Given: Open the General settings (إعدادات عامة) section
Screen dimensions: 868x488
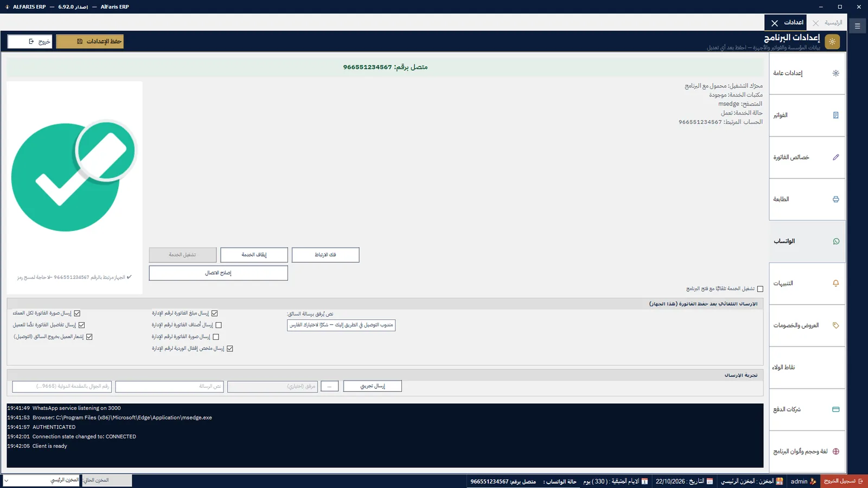Looking at the screenshot, I should (807, 73).
